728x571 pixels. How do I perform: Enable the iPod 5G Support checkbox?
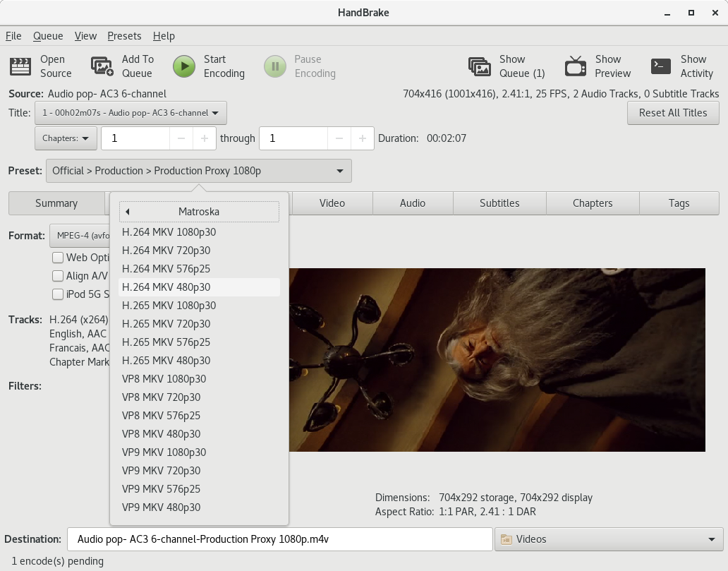pos(58,294)
